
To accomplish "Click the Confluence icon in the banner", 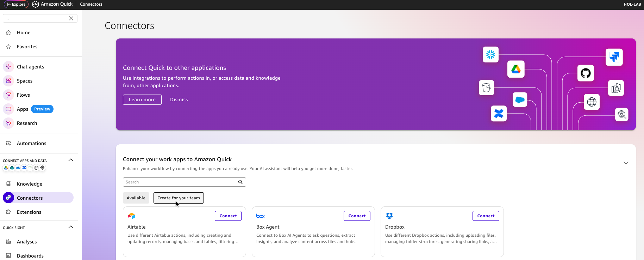I will point(499,114).
